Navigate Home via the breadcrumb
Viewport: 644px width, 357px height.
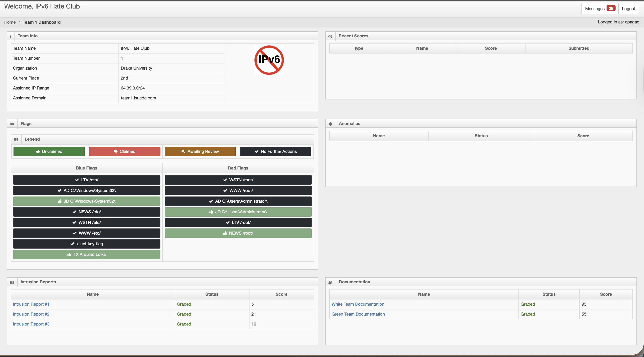(10, 22)
